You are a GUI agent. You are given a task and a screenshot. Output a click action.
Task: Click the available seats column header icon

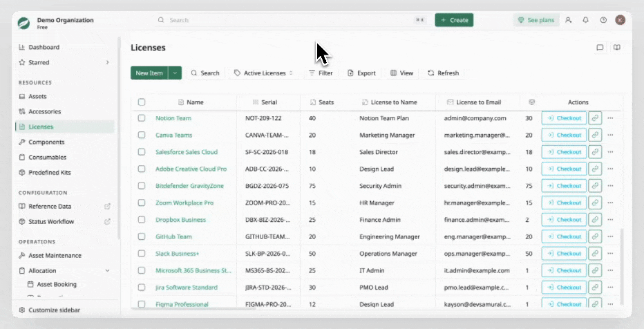[x=531, y=102]
